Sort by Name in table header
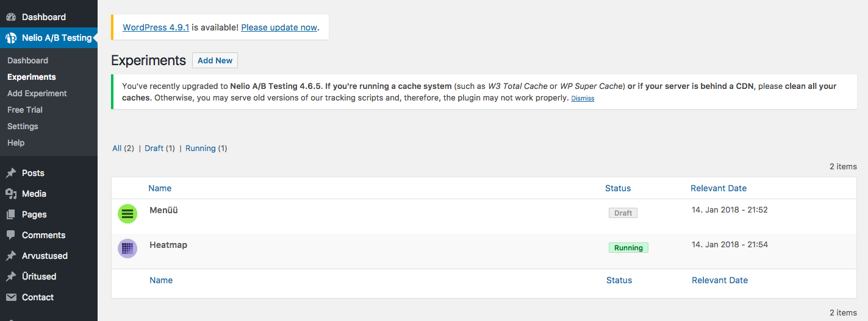868x321 pixels. click(160, 188)
